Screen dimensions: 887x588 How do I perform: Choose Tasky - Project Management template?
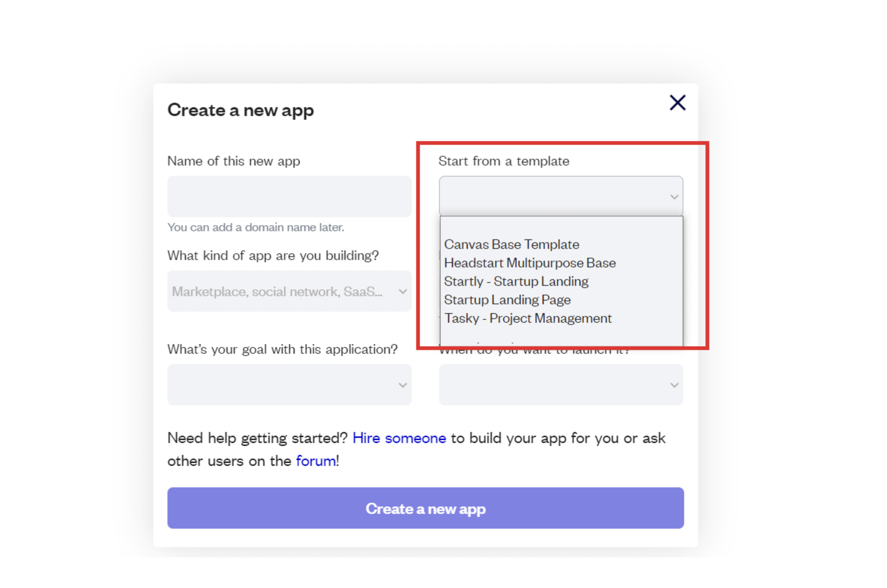pos(527,318)
